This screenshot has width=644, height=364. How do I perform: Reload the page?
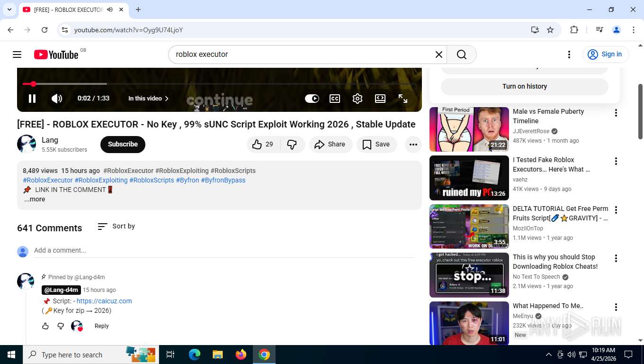pyautogui.click(x=45, y=30)
